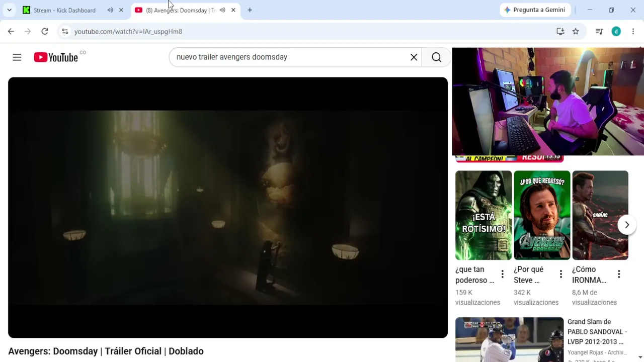Viewport: 644px width, 362px height.
Task: Focus the address bar URL
Action: 128,31
